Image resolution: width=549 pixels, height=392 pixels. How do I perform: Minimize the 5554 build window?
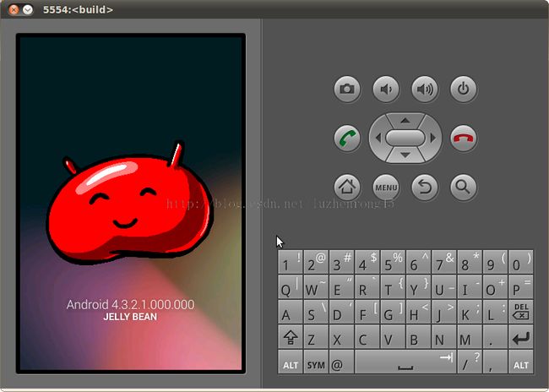pos(28,9)
